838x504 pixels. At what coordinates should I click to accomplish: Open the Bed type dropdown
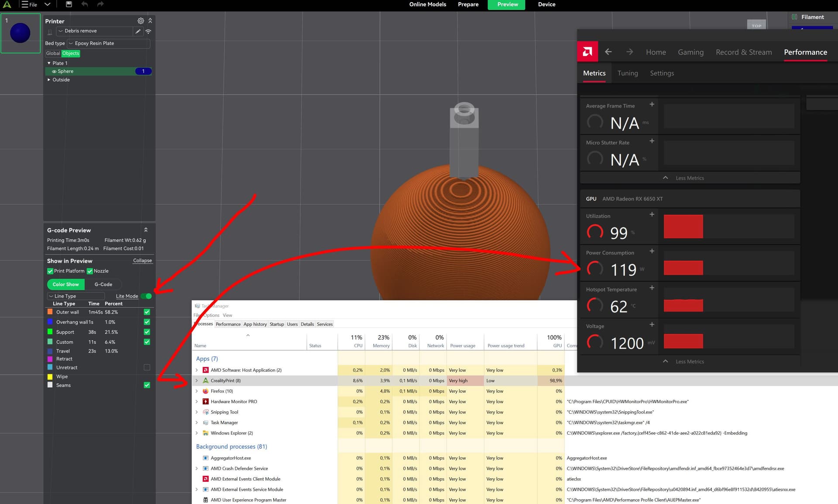tap(108, 44)
